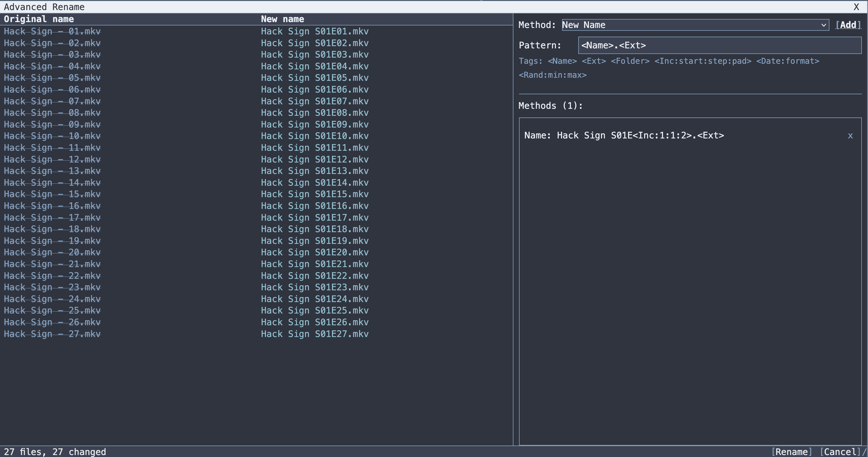This screenshot has width=868, height=457.
Task: Click new name Hack Sign S01E27.mkv
Action: tap(315, 334)
